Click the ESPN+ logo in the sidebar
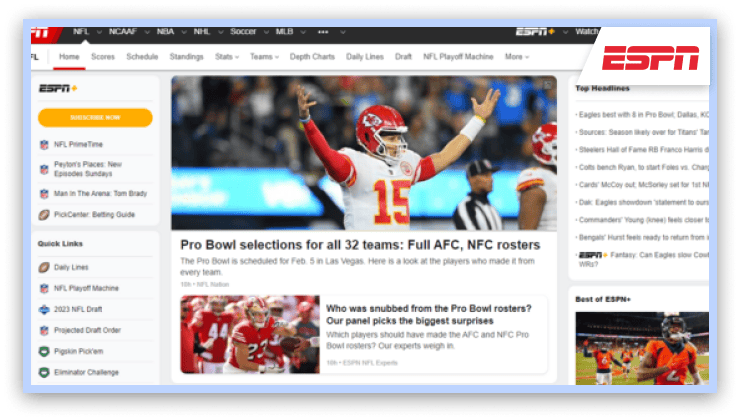The height and width of the screenshot is (420, 740). coord(58,88)
